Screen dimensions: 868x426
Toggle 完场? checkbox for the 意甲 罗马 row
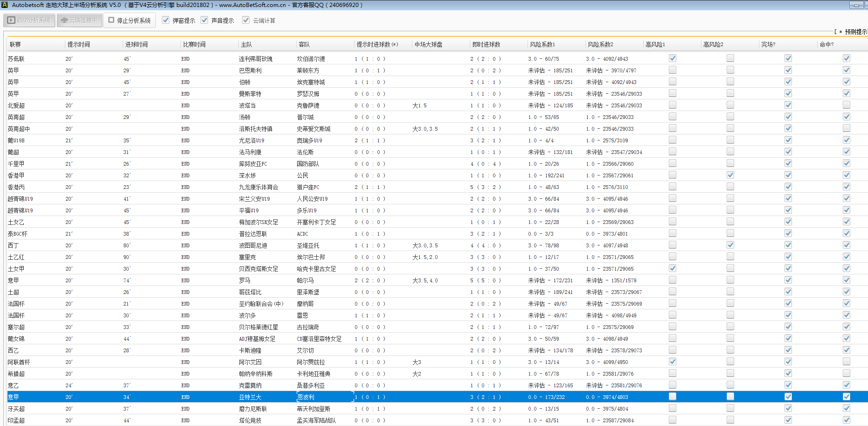click(x=788, y=280)
